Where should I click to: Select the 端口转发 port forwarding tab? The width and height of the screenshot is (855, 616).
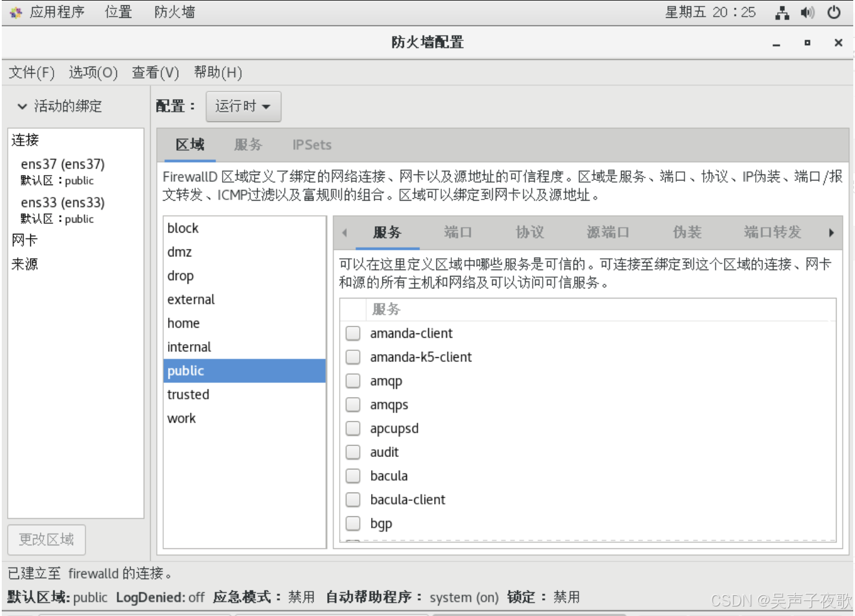(772, 233)
